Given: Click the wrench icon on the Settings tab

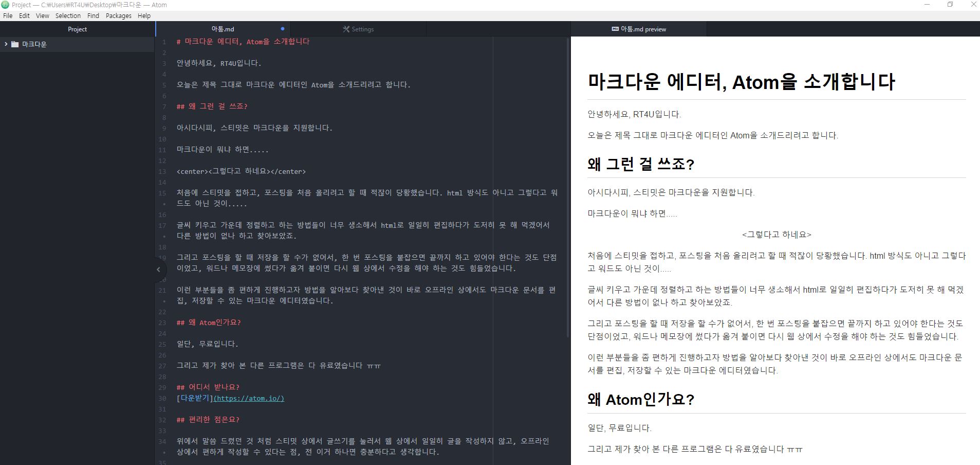Looking at the screenshot, I should point(346,29).
